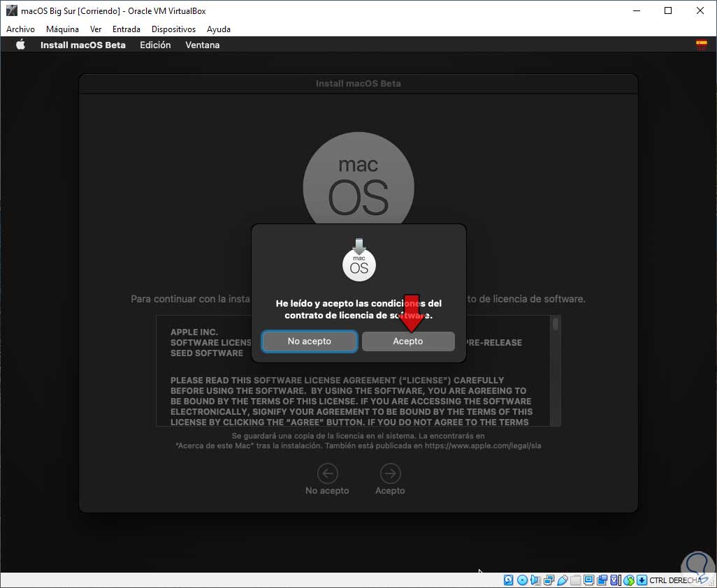This screenshot has height=588, width=717.
Task: Click the Acepto button in the dialog
Action: pyautogui.click(x=408, y=341)
